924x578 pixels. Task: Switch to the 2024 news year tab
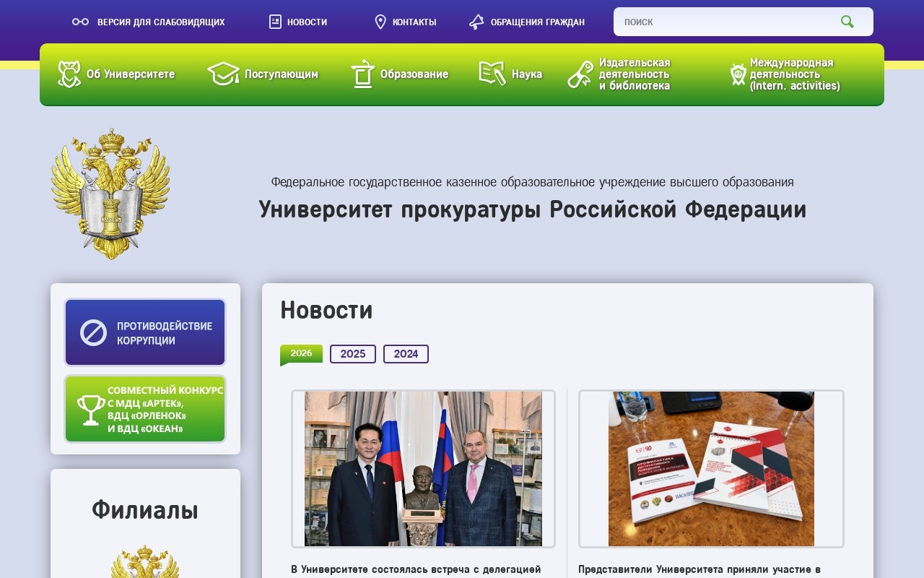pos(406,354)
